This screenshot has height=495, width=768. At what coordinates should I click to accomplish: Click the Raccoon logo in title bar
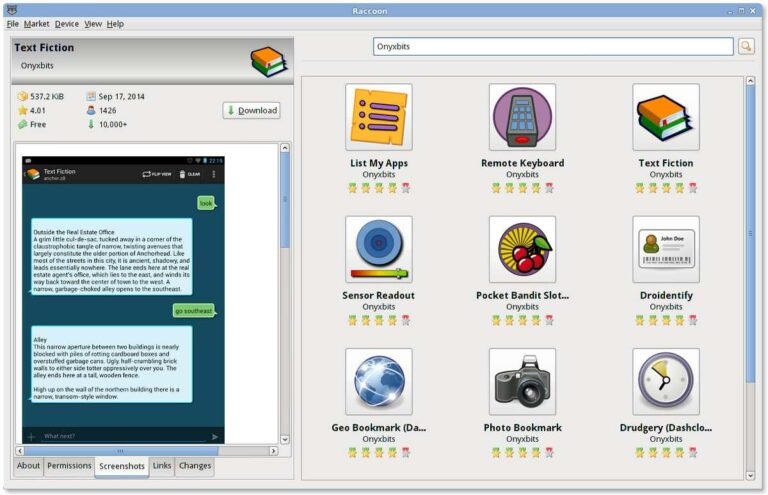click(x=12, y=10)
